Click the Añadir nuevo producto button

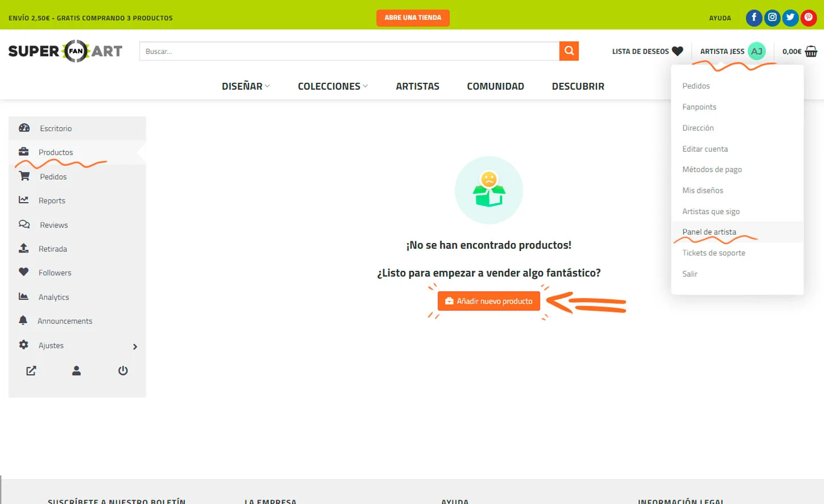pos(488,301)
